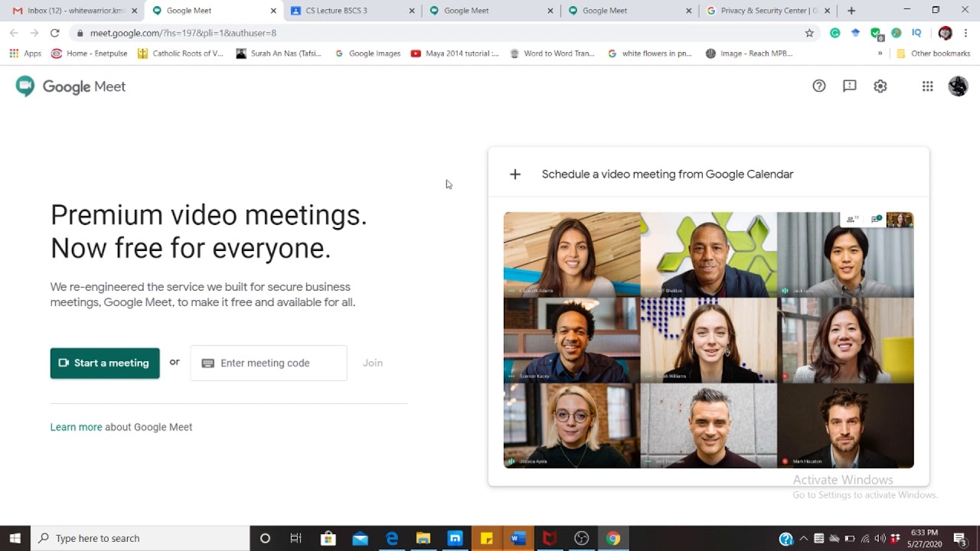Open the Grammarly extension icon

pyautogui.click(x=835, y=33)
